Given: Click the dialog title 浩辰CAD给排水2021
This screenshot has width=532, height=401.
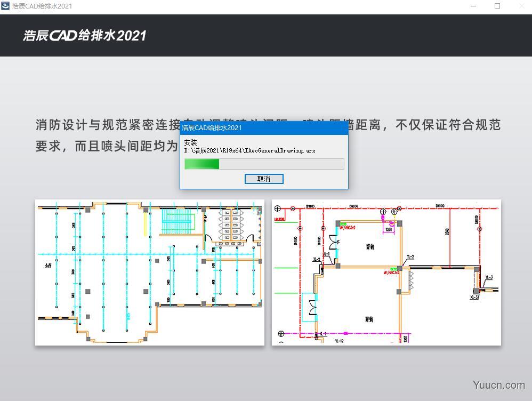Looking at the screenshot, I should coord(212,127).
